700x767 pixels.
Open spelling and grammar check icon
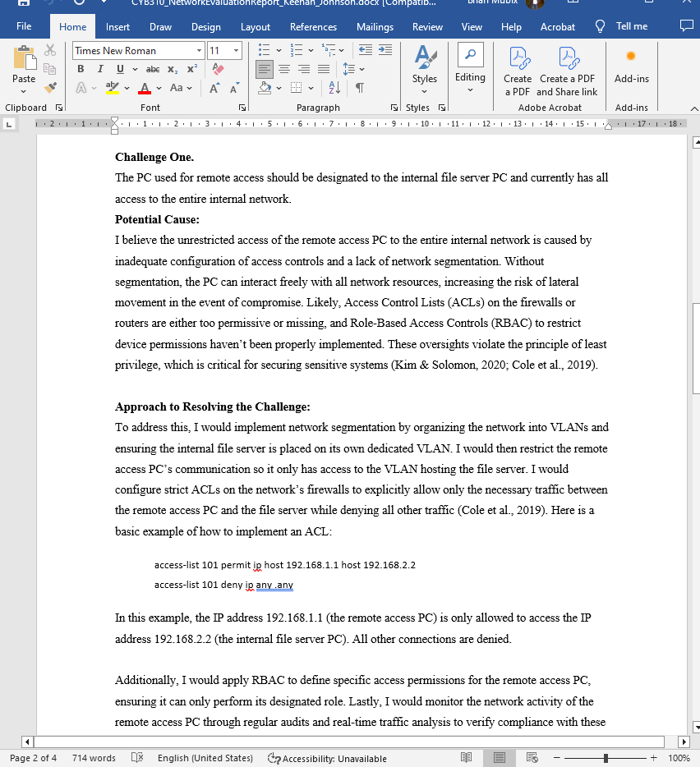(137, 758)
